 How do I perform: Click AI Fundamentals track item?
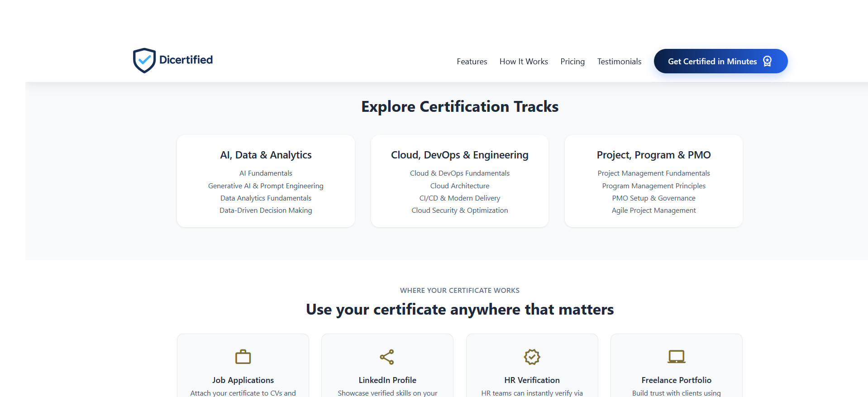[x=266, y=173]
